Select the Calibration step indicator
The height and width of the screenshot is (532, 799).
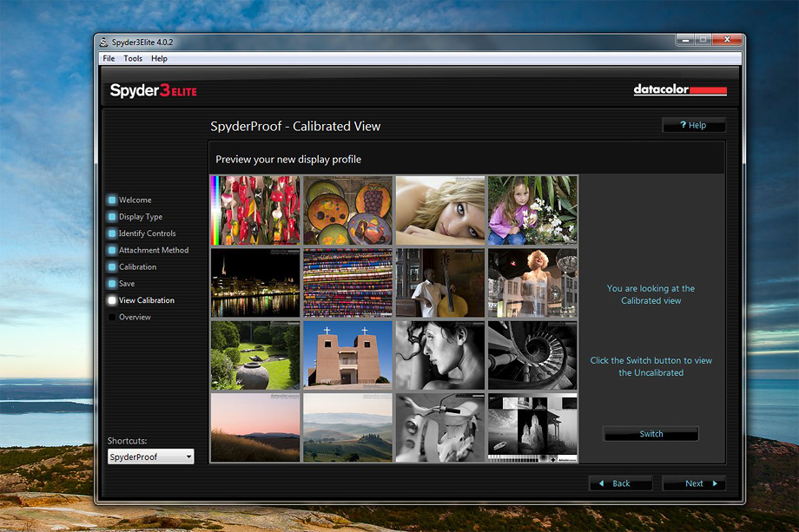[112, 266]
